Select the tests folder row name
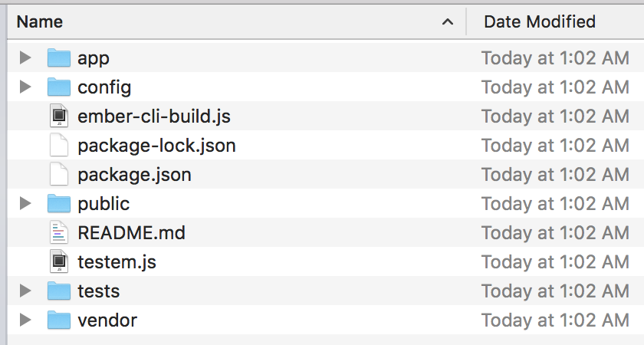Image resolution: width=644 pixels, height=345 pixels. (x=99, y=291)
